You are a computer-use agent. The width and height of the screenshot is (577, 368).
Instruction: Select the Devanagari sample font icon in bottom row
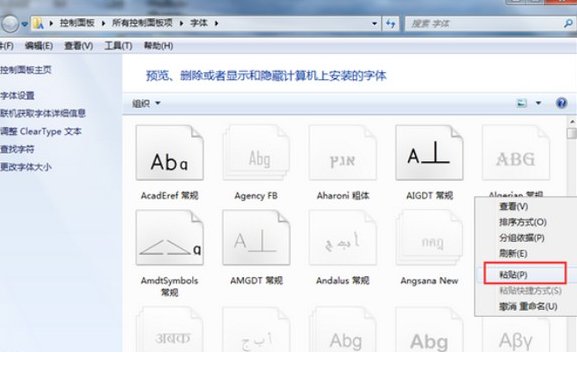[x=170, y=330]
